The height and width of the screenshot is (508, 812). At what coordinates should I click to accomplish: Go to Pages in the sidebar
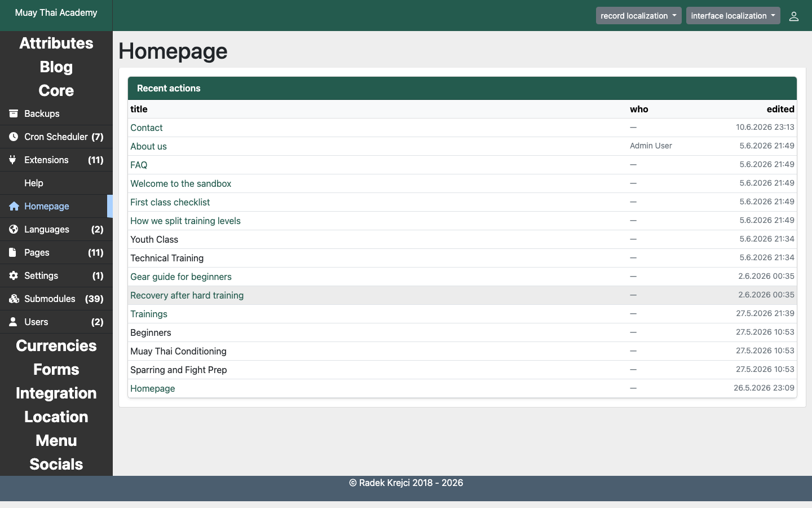pyautogui.click(x=56, y=252)
